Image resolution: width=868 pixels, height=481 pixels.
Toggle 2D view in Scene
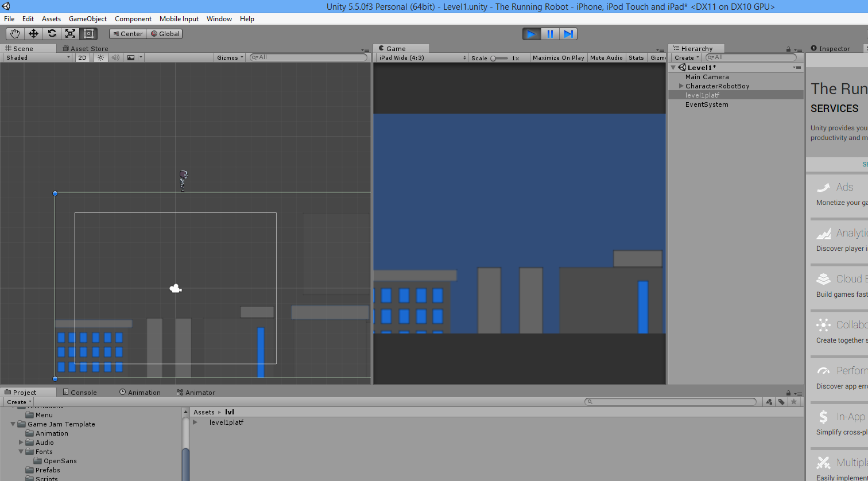pos(83,57)
